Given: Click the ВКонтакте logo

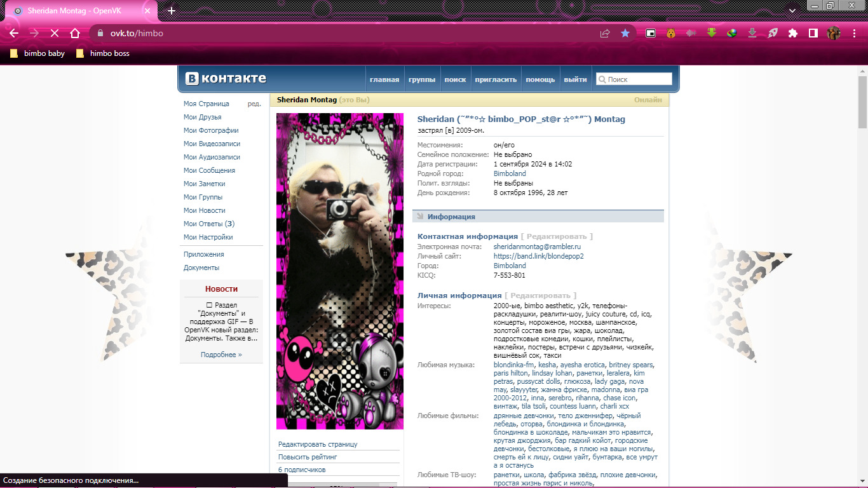Looking at the screenshot, I should click(226, 79).
